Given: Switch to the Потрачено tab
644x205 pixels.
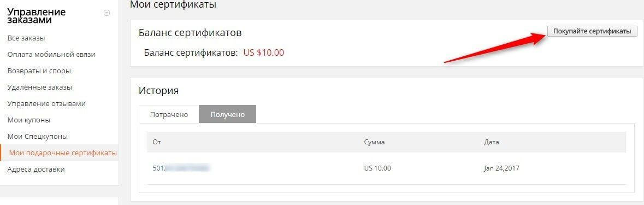Looking at the screenshot, I should pyautogui.click(x=169, y=114).
